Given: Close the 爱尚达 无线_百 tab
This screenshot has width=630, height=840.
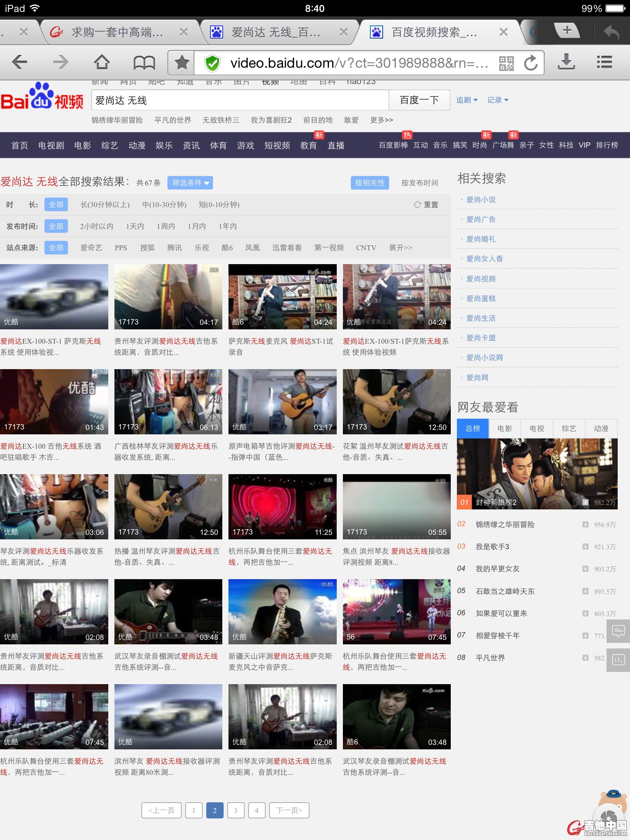Looking at the screenshot, I should point(344,32).
